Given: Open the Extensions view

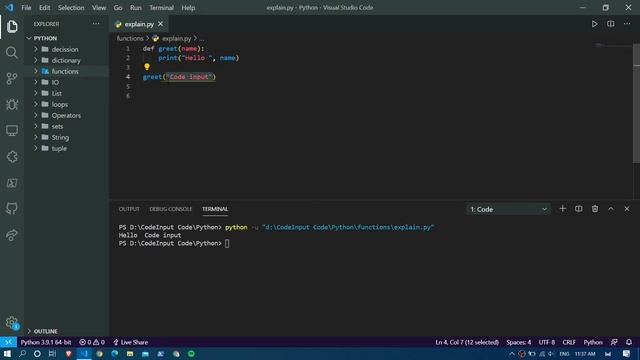Looking at the screenshot, I should click(12, 157).
